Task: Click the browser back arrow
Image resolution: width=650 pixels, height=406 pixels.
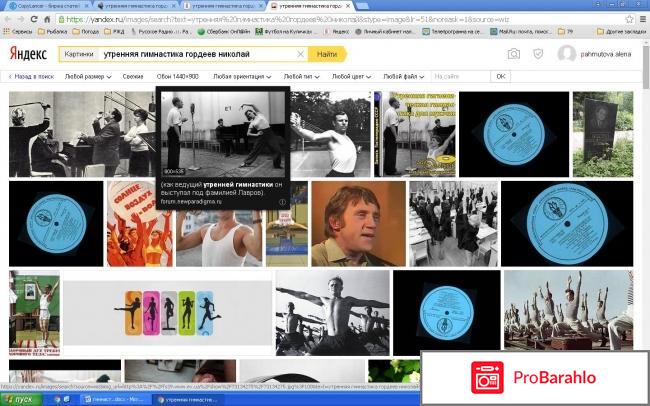Action: pyautogui.click(x=9, y=18)
